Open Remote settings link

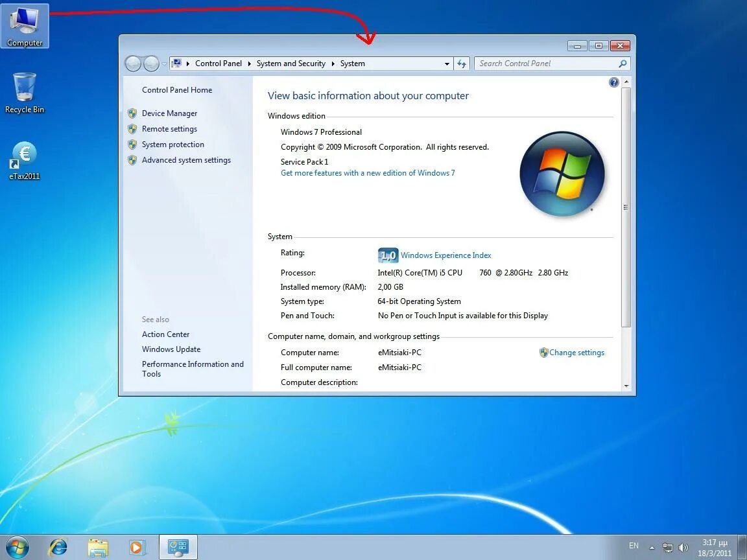pyautogui.click(x=170, y=129)
